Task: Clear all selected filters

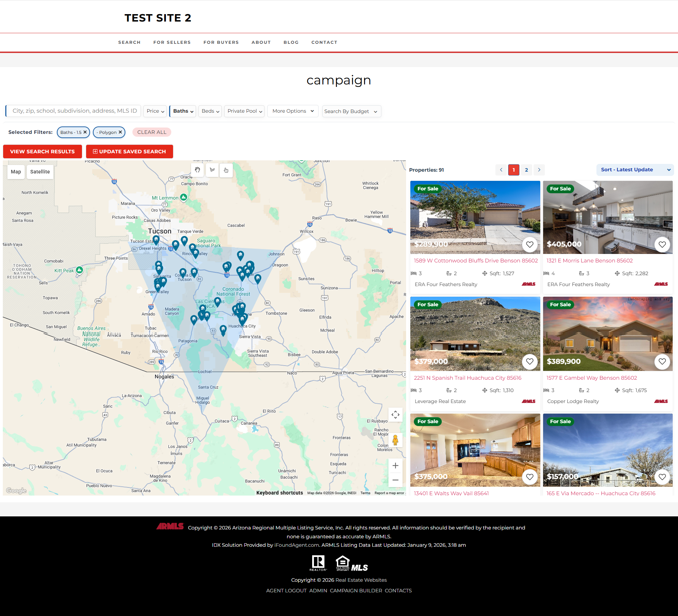Action: [152, 132]
